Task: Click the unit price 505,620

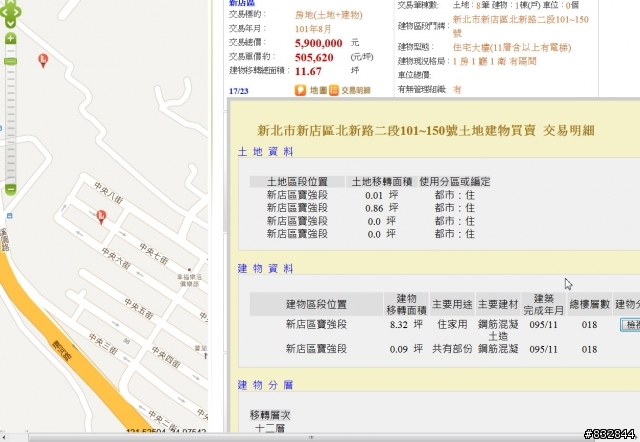Action: point(314,58)
